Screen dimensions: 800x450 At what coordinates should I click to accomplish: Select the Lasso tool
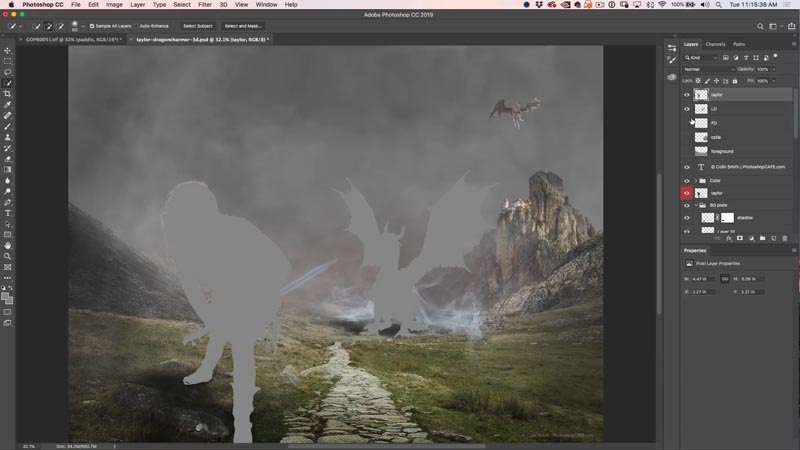[x=8, y=72]
